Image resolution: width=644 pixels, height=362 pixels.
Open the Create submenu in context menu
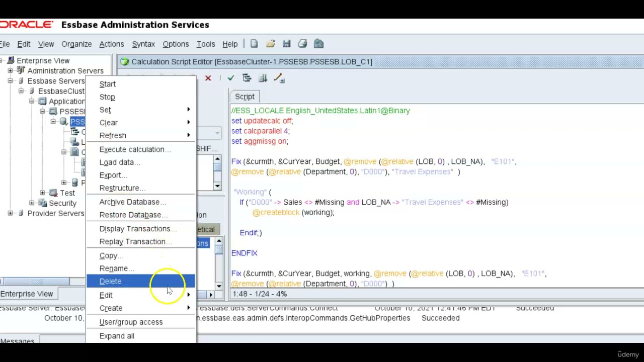[140, 308]
